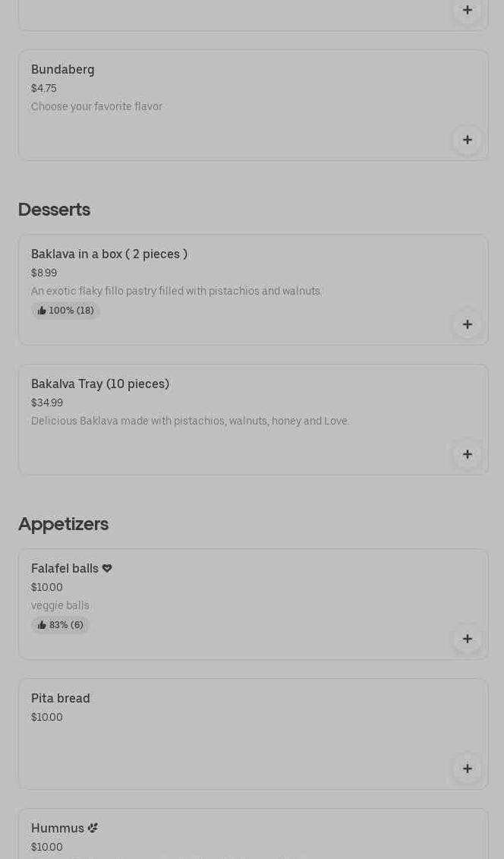Click the 100% (18) rating badge
504x859 pixels.
(65, 311)
